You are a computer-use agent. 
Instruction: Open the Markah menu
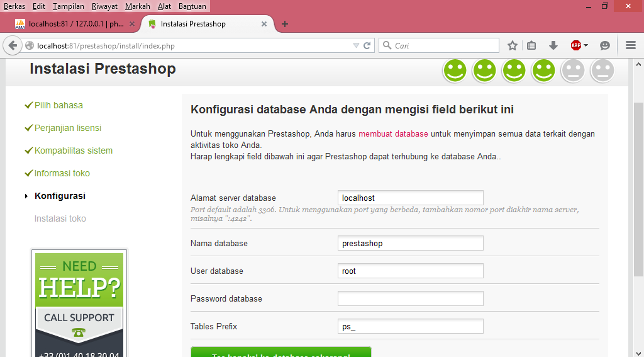(137, 6)
